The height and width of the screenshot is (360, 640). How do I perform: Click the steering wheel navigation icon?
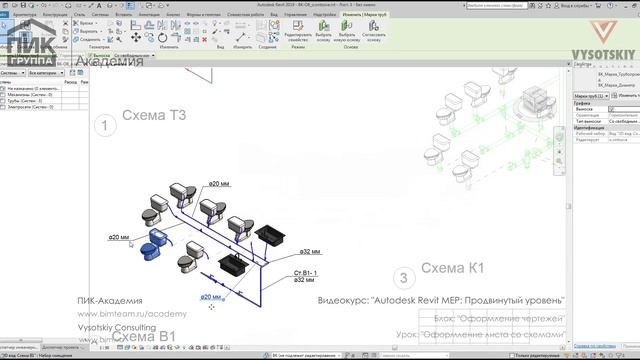559,138
